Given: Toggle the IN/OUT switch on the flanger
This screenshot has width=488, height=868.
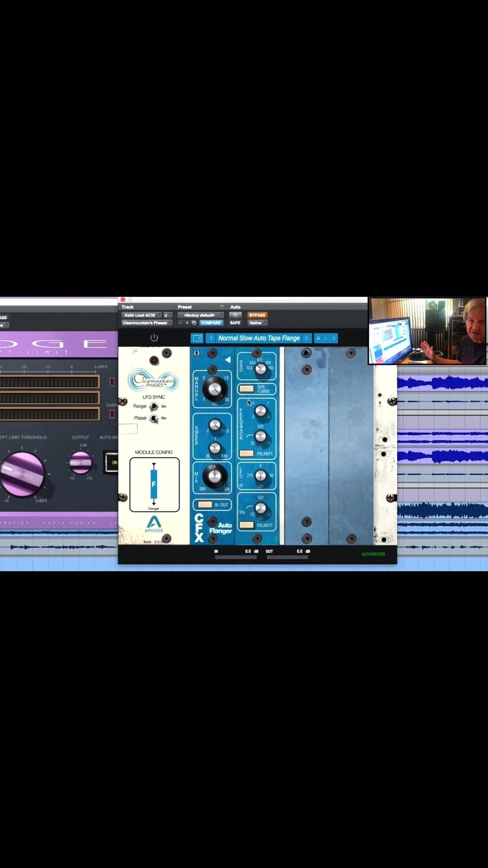Looking at the screenshot, I should [205, 505].
